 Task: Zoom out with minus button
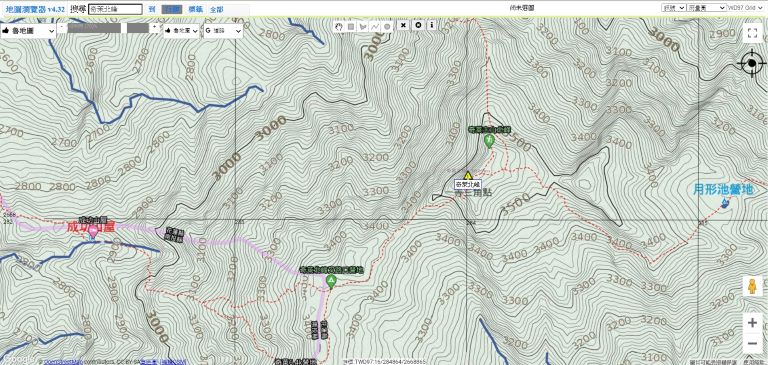tap(752, 343)
